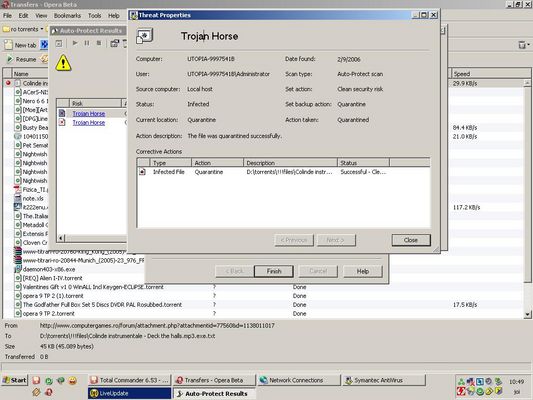Switch to Total Commander 6.53 taskbar item
The image size is (533, 400).
(x=129, y=380)
